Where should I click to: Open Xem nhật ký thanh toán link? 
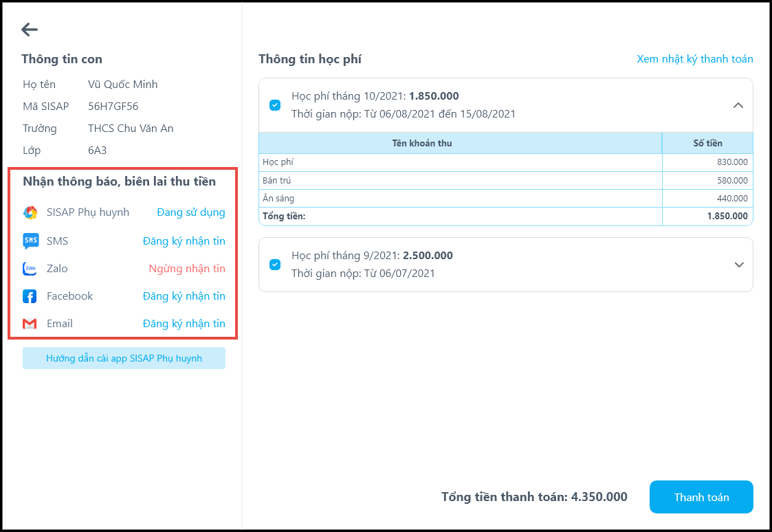click(x=695, y=59)
